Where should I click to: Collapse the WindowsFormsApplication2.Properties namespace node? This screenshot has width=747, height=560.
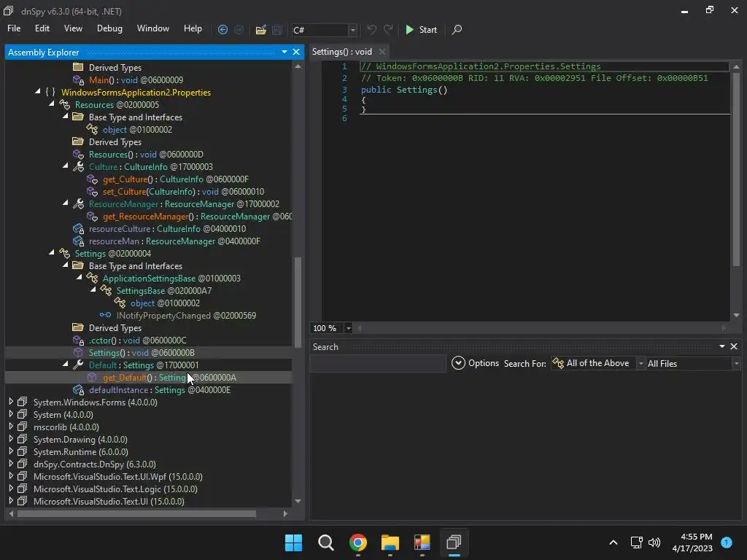point(37,91)
